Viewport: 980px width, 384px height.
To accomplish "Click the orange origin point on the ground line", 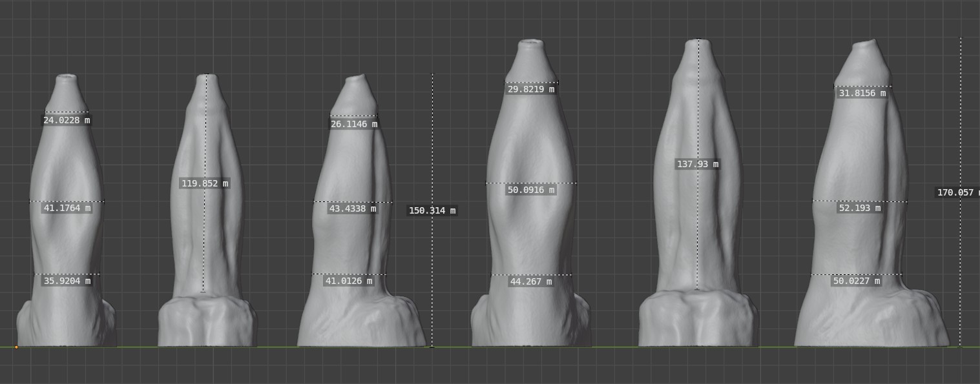I will [16, 347].
